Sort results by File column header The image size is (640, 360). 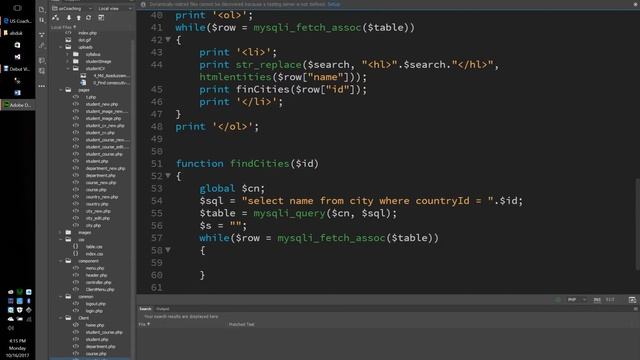144,324
